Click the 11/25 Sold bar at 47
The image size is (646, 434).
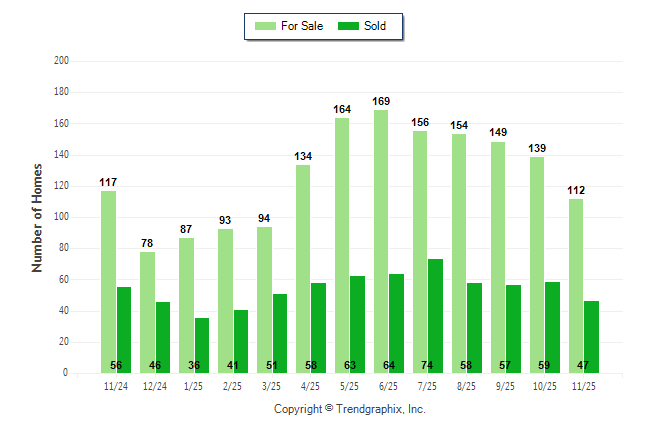tap(592, 336)
